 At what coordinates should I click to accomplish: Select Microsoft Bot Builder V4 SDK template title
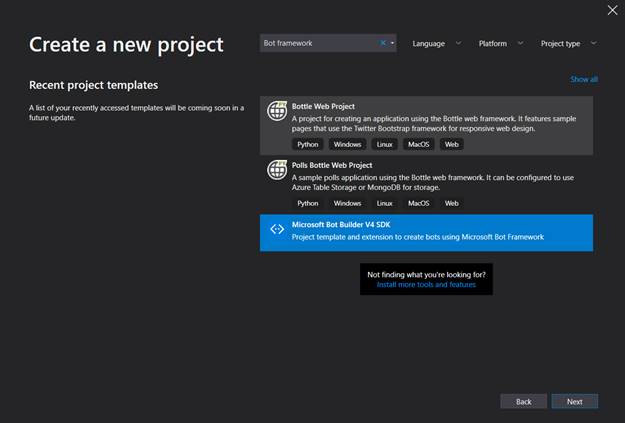click(x=341, y=224)
